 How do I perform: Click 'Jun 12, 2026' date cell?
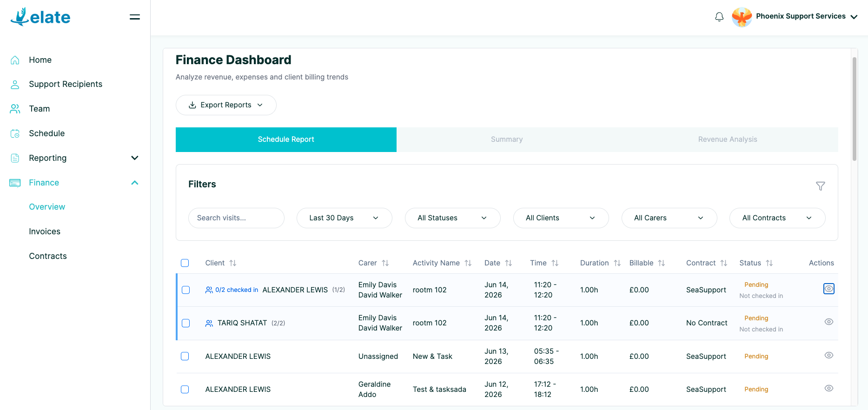coord(497,390)
